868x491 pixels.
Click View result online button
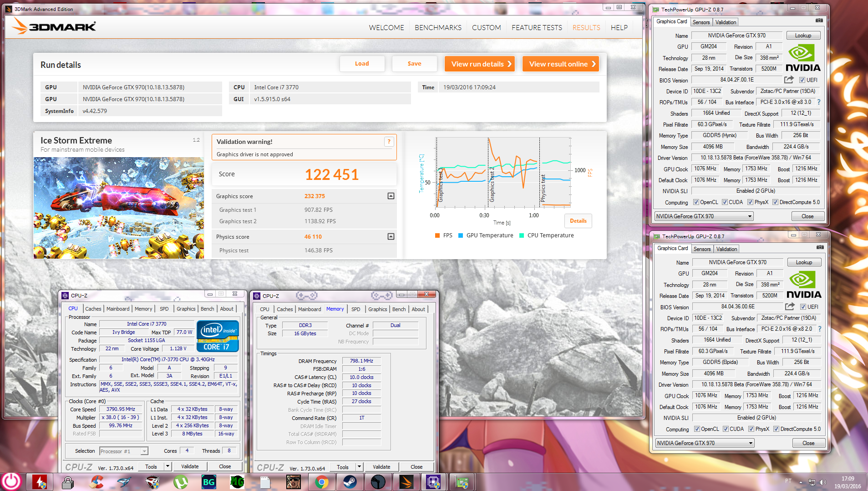click(x=561, y=64)
